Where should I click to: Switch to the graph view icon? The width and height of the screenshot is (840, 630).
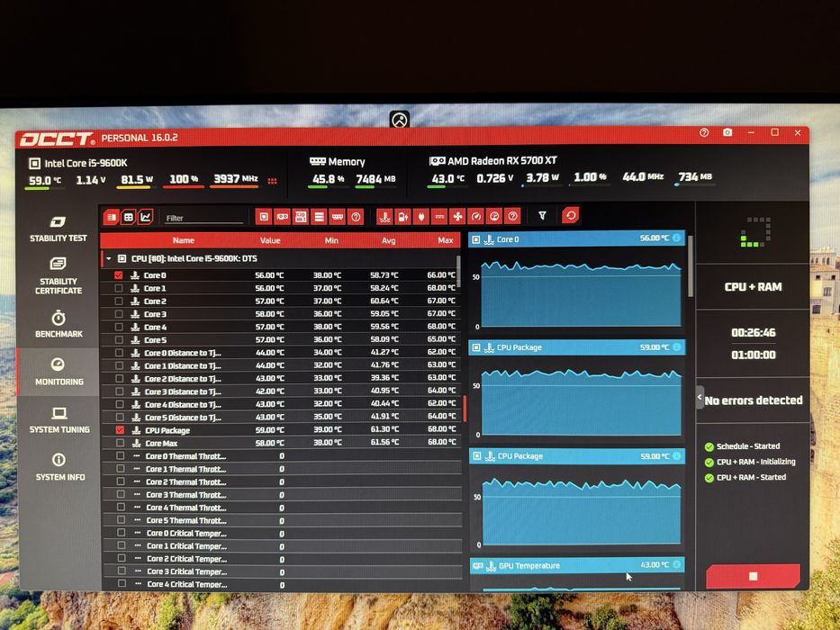coord(146,216)
